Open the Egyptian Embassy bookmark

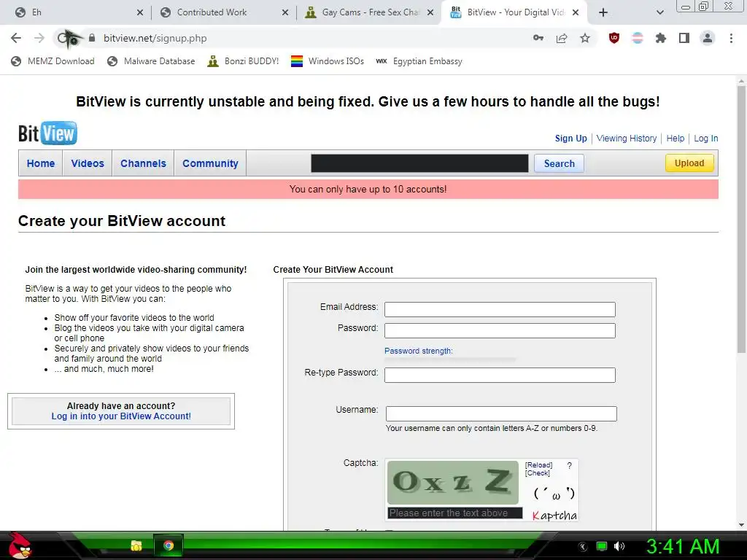[x=419, y=61]
